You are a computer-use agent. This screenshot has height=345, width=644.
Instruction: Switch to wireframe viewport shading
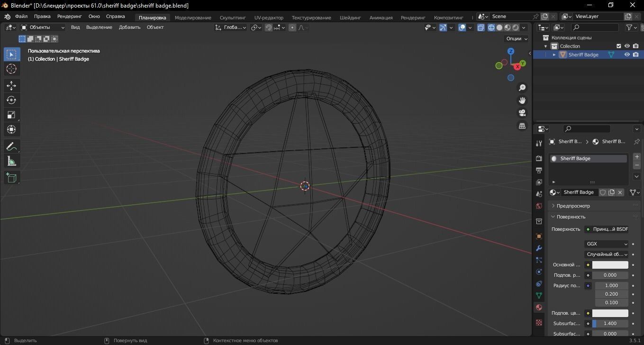(x=491, y=27)
